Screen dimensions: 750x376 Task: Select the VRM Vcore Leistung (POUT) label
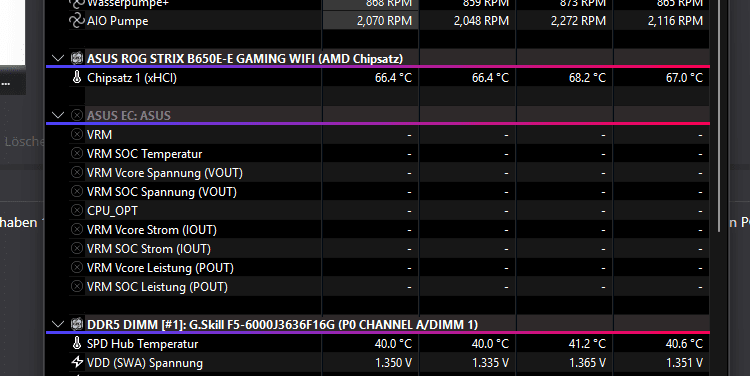(x=160, y=268)
